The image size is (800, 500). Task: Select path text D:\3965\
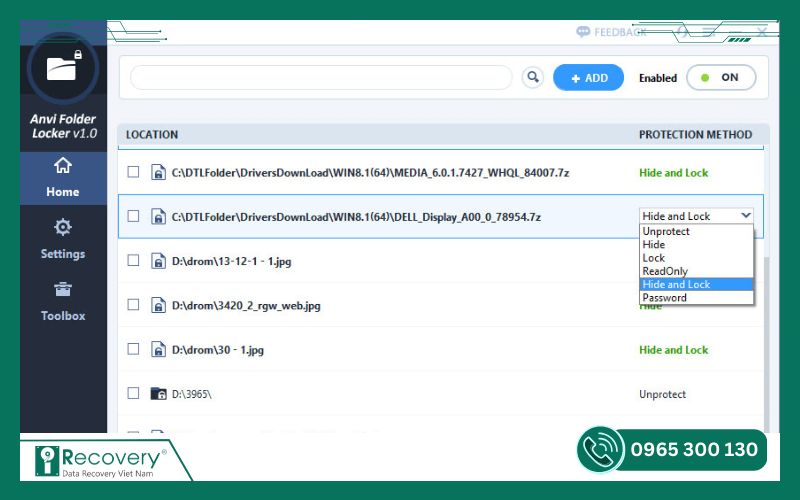(191, 394)
